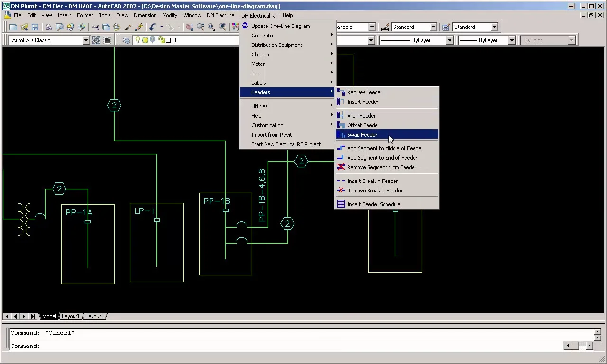
Task: Choose Swap Feeder from the submenu
Action: 362,135
